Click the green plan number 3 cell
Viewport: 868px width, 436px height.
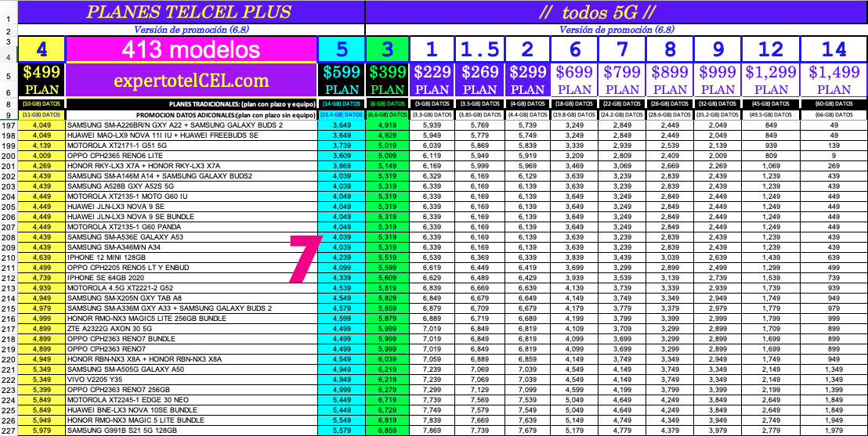click(388, 50)
